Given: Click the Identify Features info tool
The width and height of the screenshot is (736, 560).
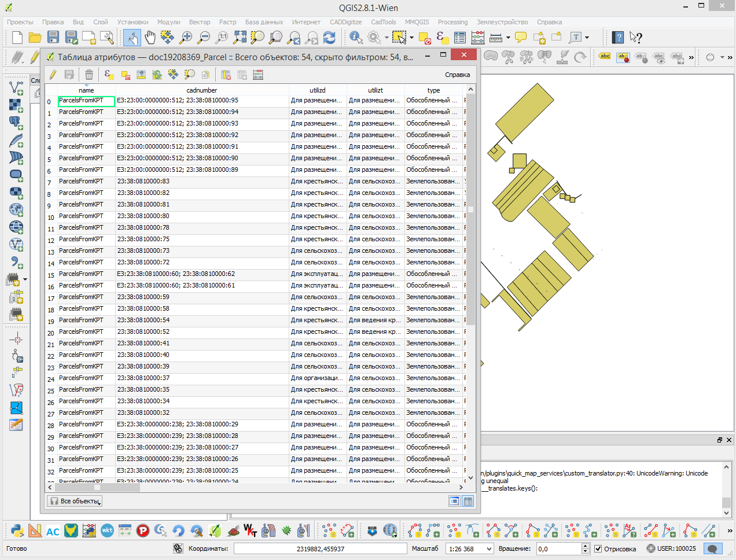Looking at the screenshot, I should tap(356, 38).
